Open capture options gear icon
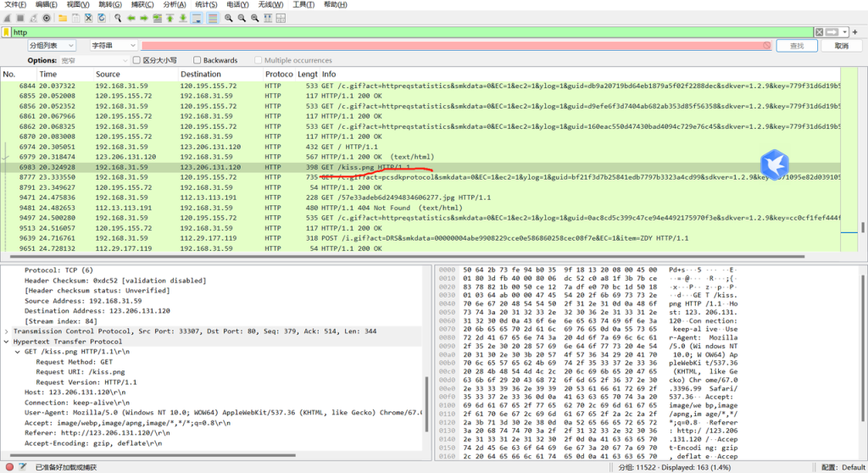The image size is (868, 473). coord(47,18)
